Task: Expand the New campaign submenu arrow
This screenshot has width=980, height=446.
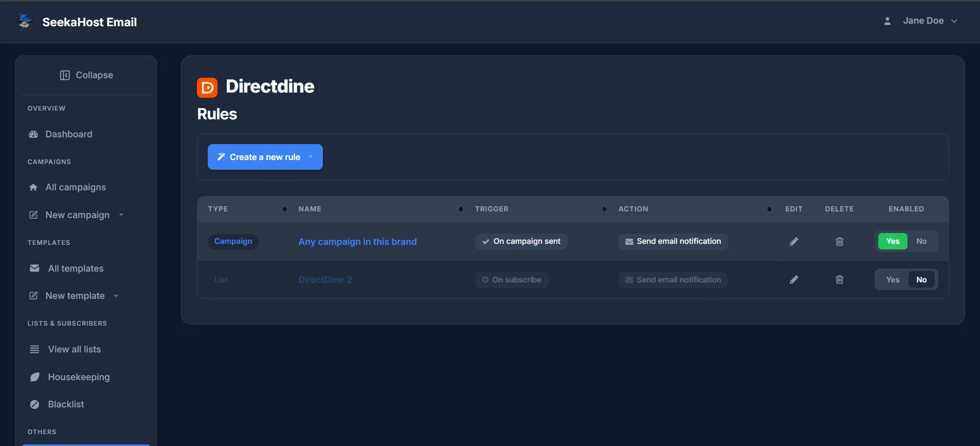Action: (121, 215)
